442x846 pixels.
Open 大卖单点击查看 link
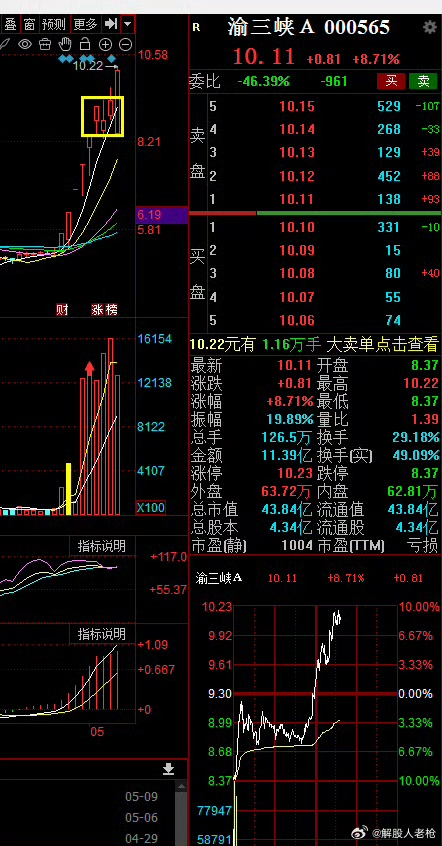pyautogui.click(x=382, y=344)
